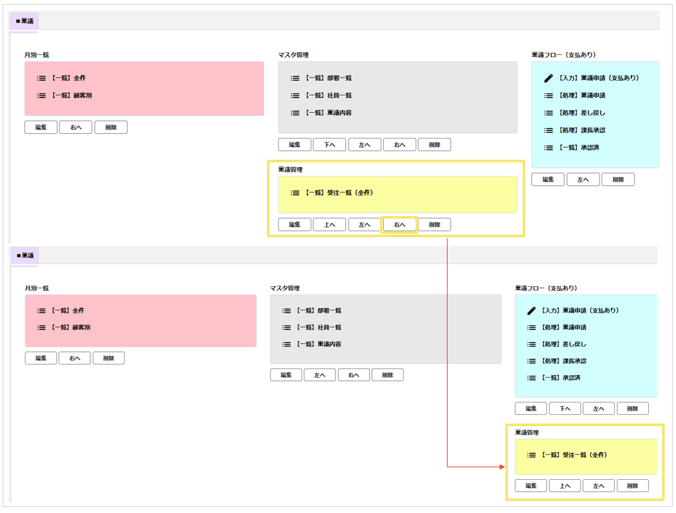Click 削除 under 月別一覧 in upper screen
The height and width of the screenshot is (513, 676).
[111, 127]
